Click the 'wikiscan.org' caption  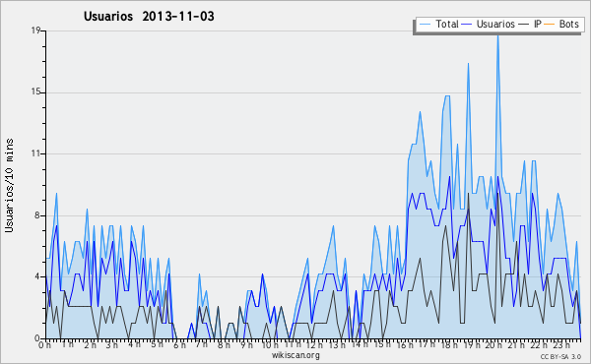point(295,355)
